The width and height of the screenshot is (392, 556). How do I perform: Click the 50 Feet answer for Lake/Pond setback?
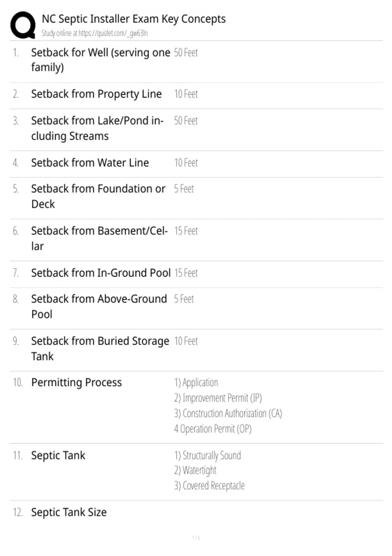pyautogui.click(x=186, y=121)
